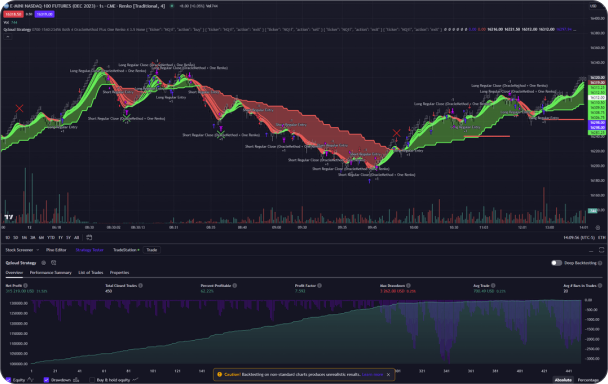Click the Qcloud Strategy legend on chart
The image size is (608, 384).
[17, 29]
